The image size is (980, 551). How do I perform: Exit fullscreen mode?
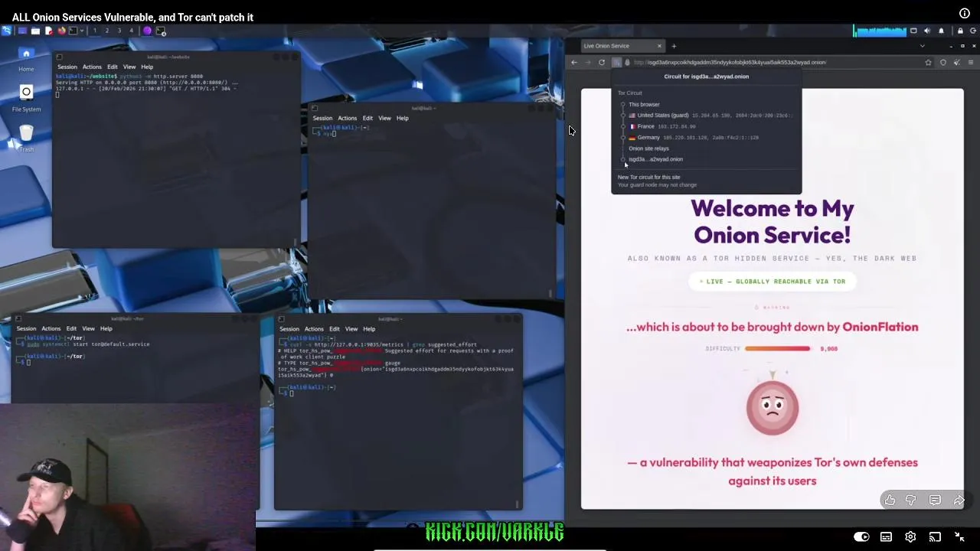(959, 537)
